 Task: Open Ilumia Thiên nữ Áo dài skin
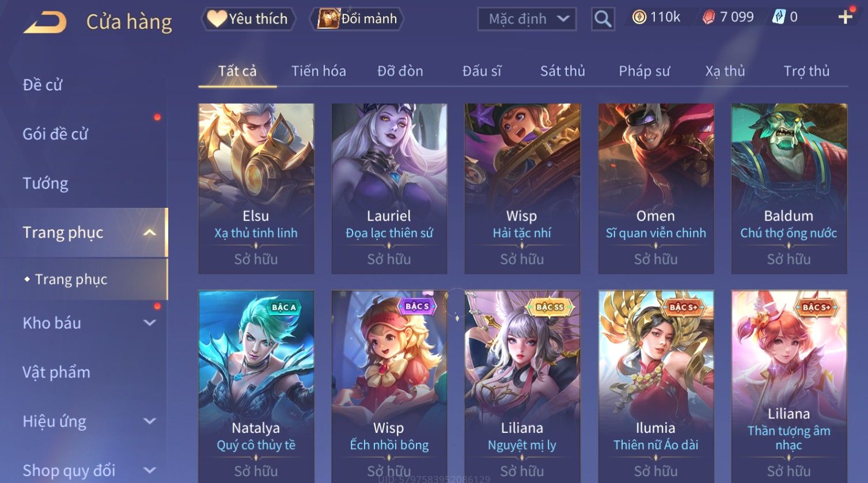pos(656,386)
